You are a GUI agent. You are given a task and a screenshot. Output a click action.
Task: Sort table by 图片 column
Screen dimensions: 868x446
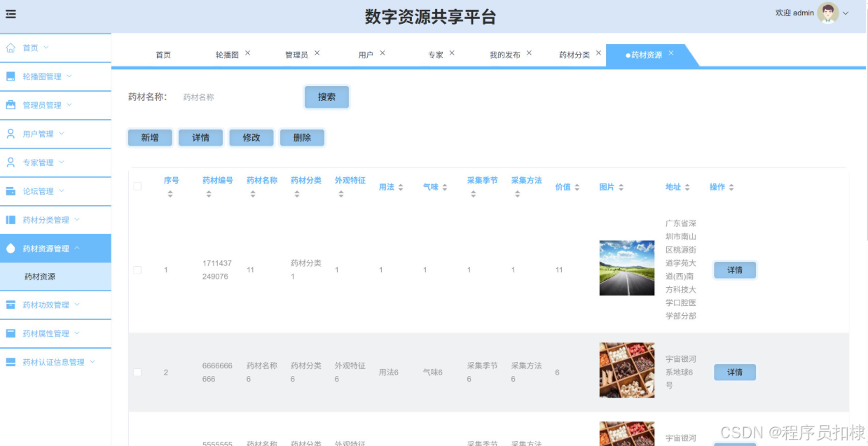(x=621, y=188)
